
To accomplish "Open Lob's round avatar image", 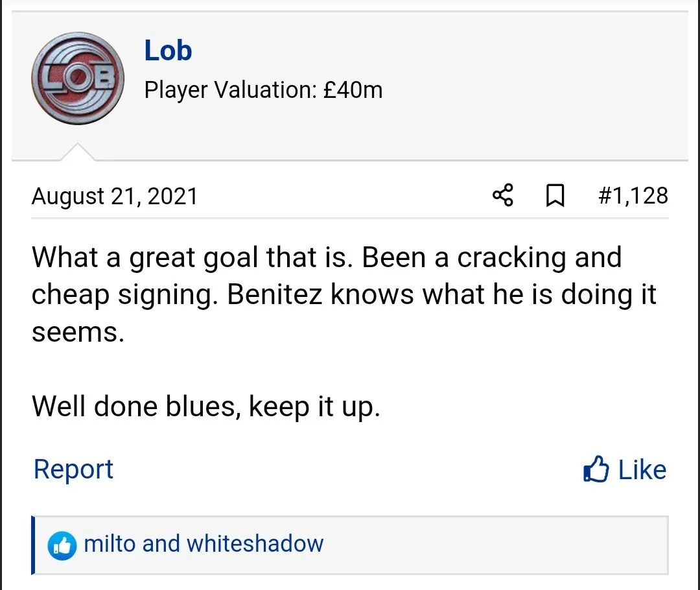I will coord(78,78).
